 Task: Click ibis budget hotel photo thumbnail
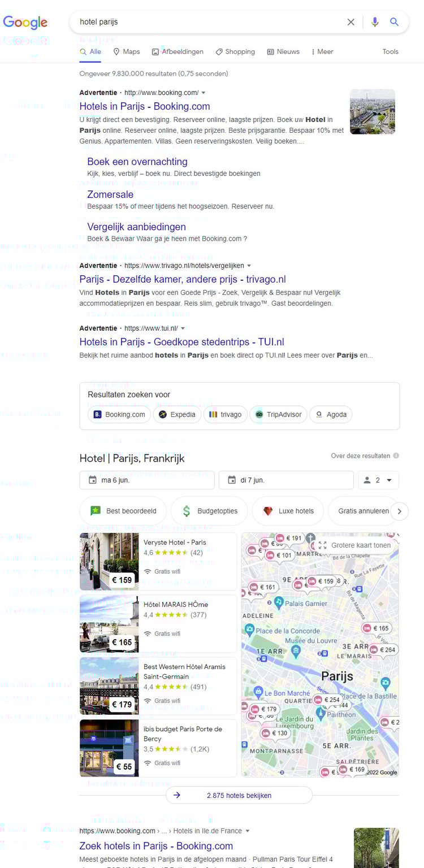[109, 748]
